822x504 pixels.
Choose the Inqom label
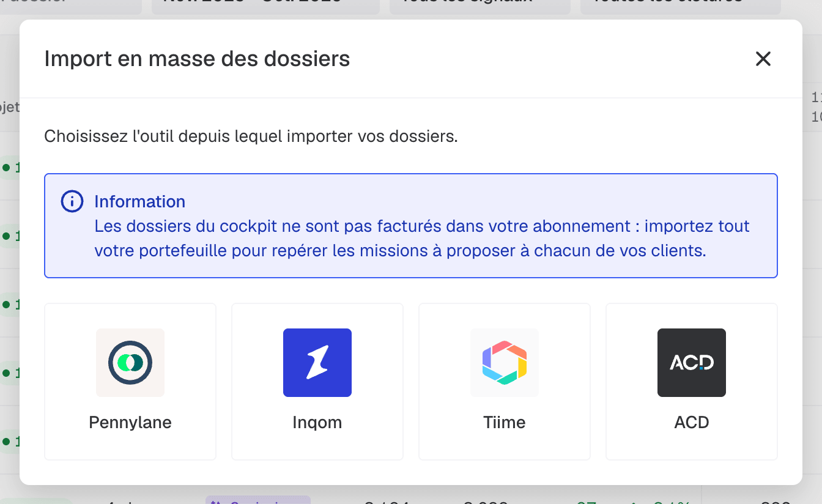coord(317,422)
